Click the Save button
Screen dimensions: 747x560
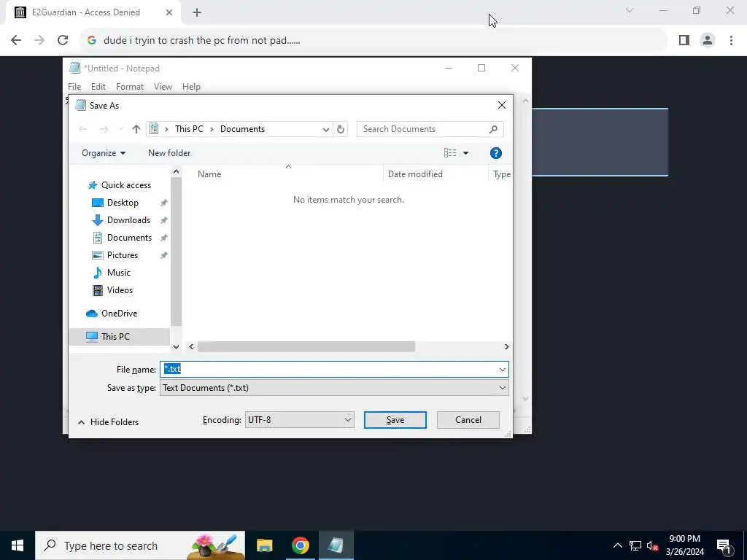tap(395, 420)
